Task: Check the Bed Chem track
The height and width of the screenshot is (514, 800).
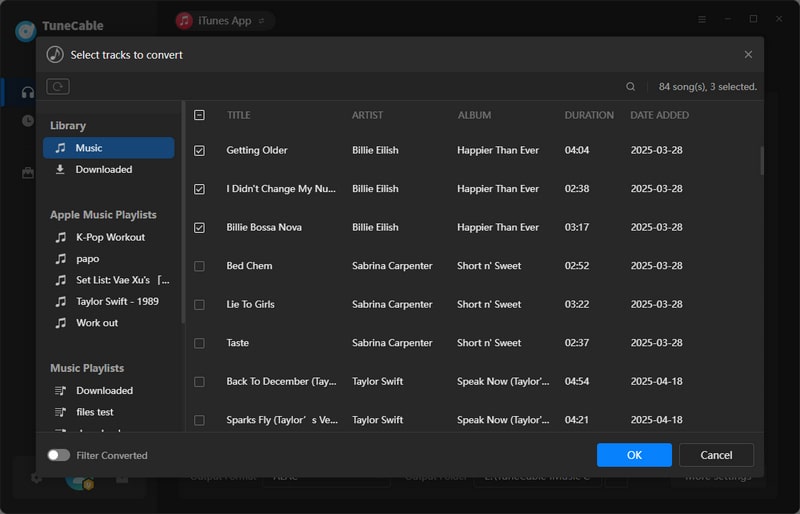Action: pyautogui.click(x=199, y=266)
